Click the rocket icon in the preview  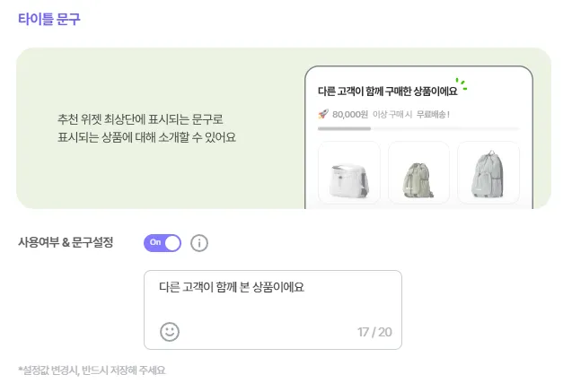[323, 114]
